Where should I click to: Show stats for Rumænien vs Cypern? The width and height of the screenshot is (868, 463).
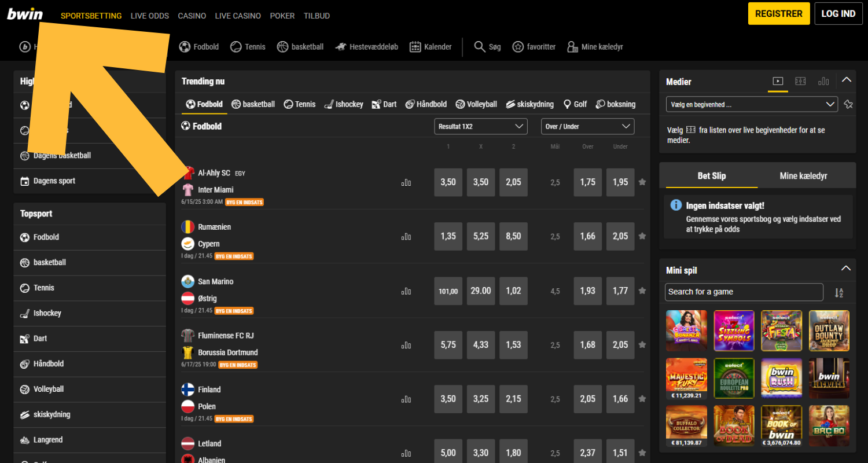click(x=406, y=237)
